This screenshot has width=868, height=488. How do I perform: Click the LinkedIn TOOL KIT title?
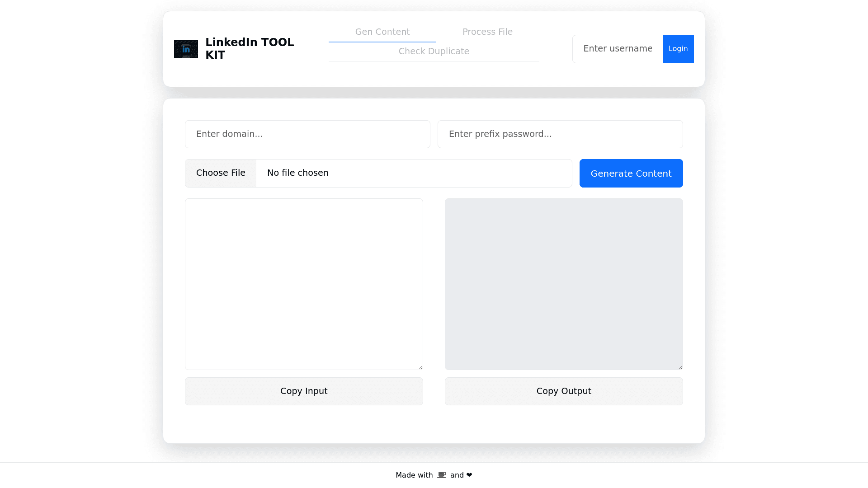tap(250, 49)
